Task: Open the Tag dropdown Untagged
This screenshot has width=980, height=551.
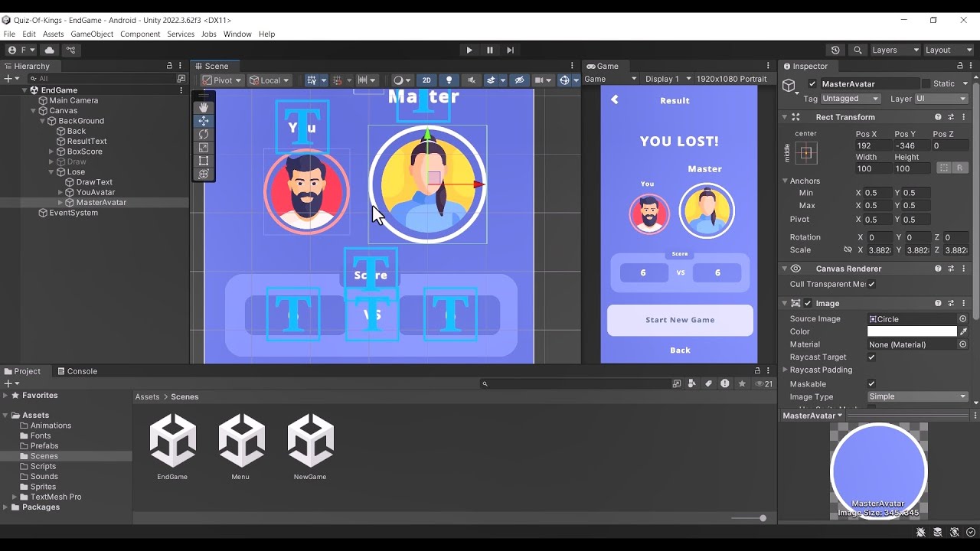Action: (x=851, y=99)
